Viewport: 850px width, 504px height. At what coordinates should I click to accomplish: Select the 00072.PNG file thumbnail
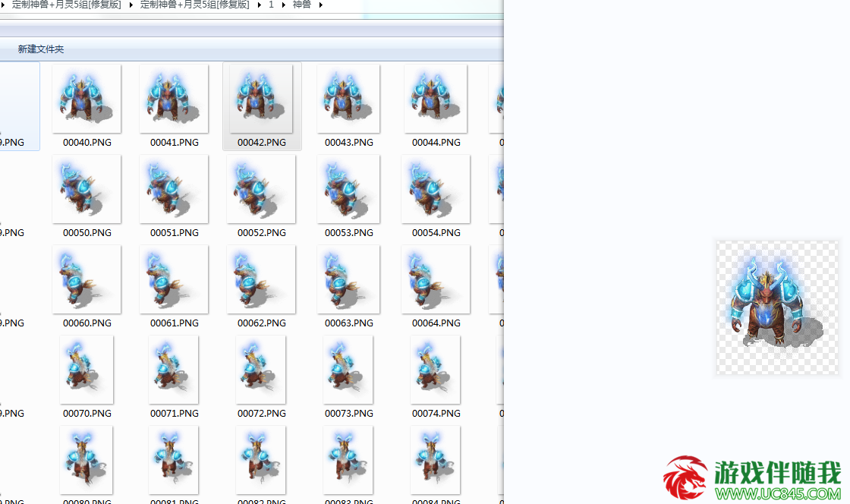point(261,370)
